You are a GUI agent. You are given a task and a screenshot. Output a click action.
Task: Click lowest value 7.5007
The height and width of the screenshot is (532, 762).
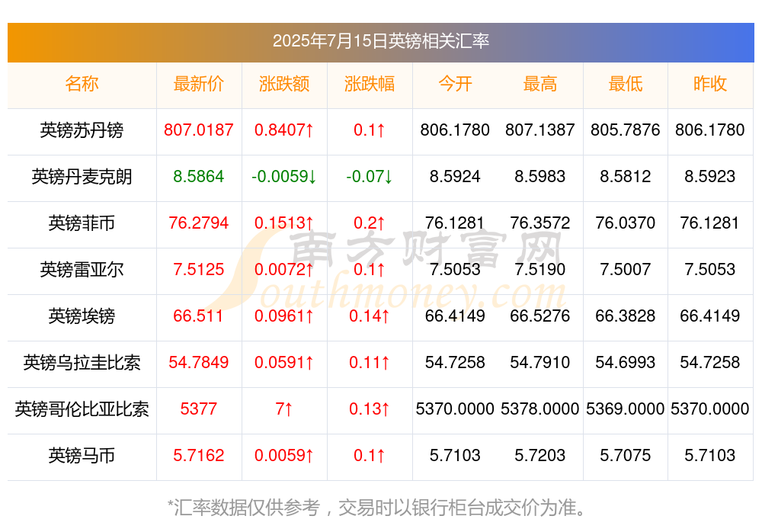coord(626,269)
